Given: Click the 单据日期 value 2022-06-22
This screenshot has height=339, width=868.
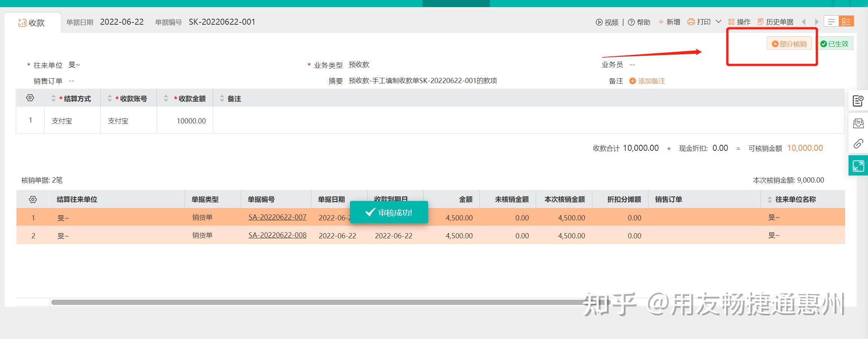Looking at the screenshot, I should 122,22.
